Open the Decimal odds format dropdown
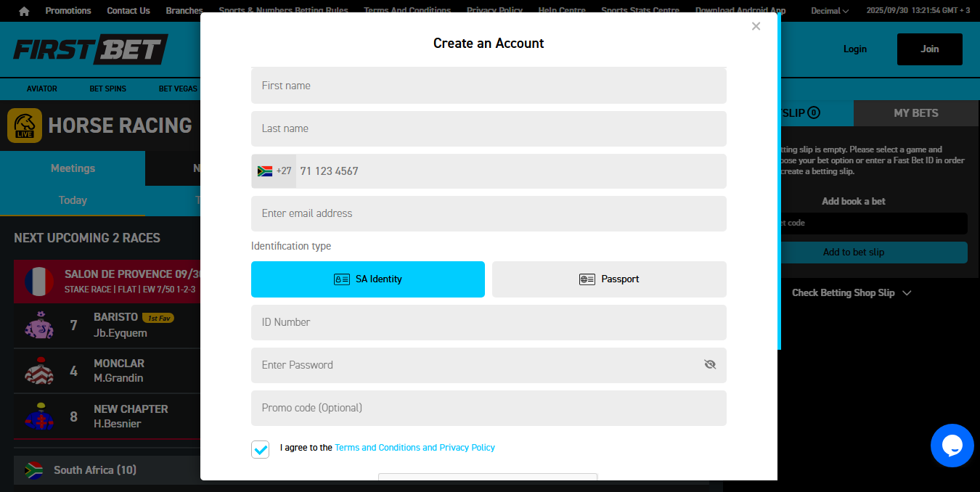The image size is (980, 492). [829, 11]
